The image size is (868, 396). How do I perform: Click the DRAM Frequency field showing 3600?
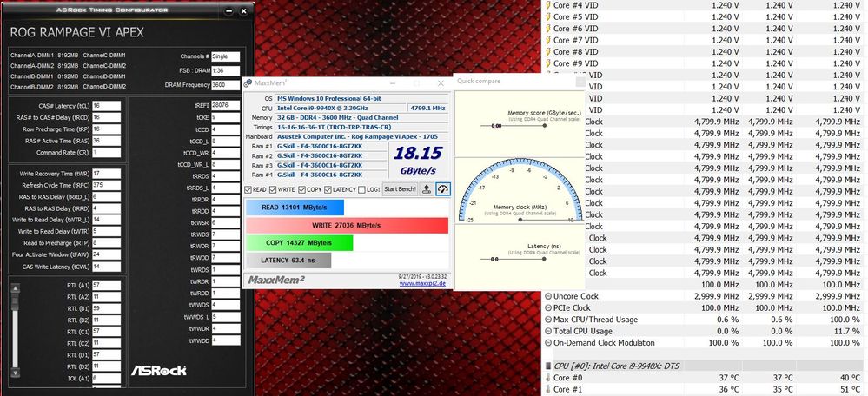[x=225, y=84]
